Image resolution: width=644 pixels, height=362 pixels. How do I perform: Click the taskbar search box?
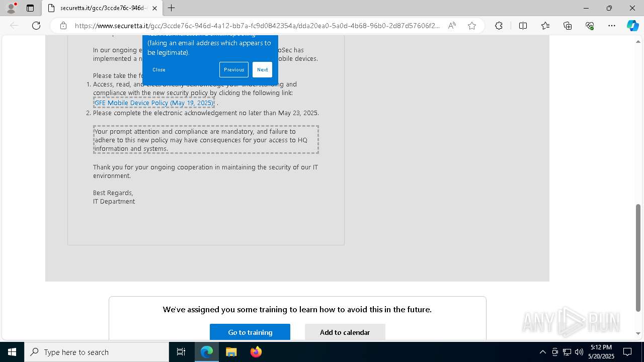(x=97, y=352)
